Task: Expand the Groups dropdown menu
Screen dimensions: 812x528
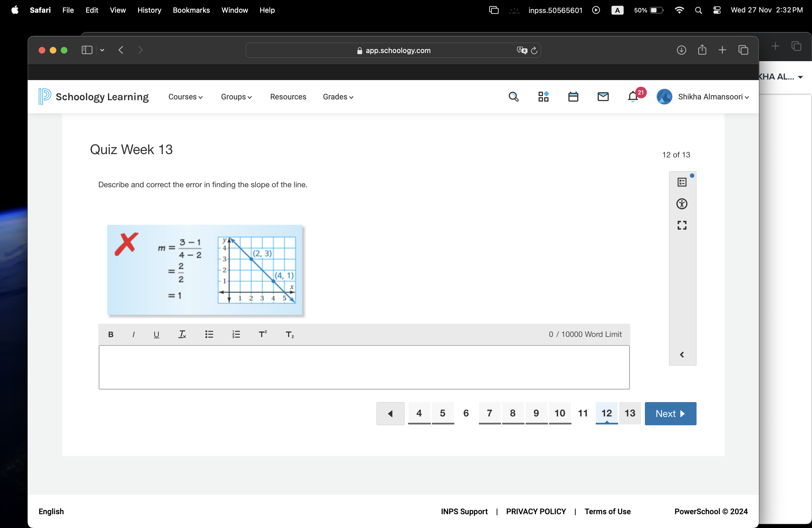Action: coord(236,96)
